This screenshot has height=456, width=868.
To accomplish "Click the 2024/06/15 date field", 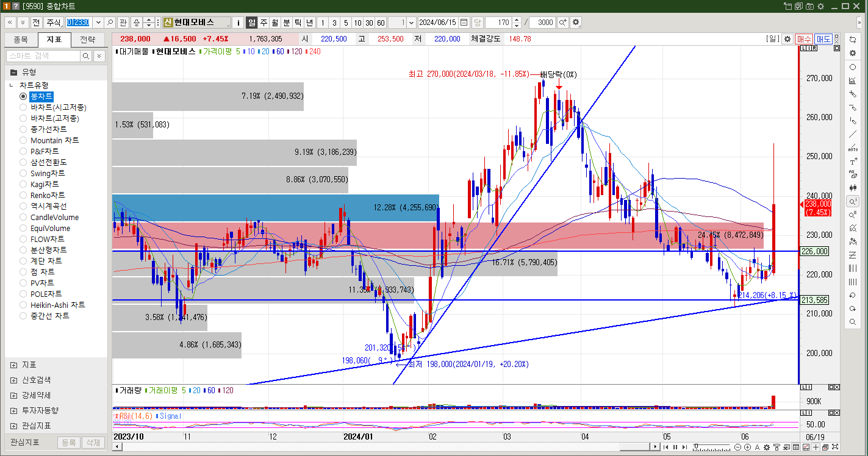I will point(439,23).
